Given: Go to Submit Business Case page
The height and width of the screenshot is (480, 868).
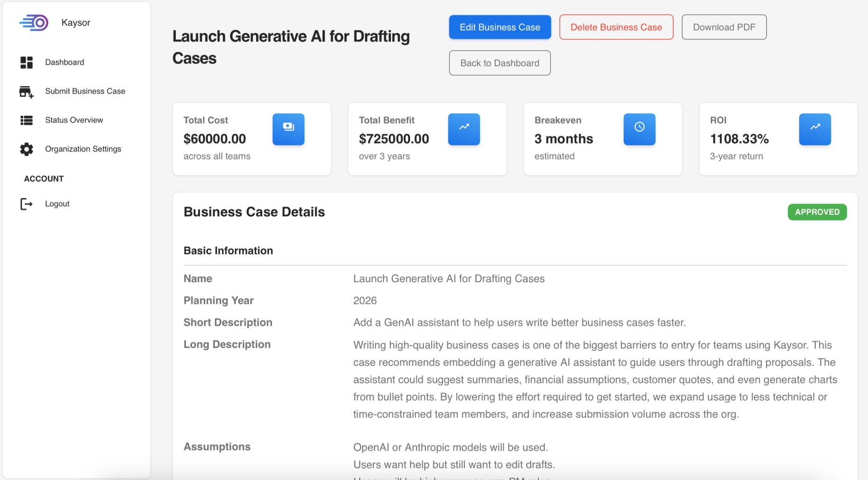Looking at the screenshot, I should tap(85, 91).
